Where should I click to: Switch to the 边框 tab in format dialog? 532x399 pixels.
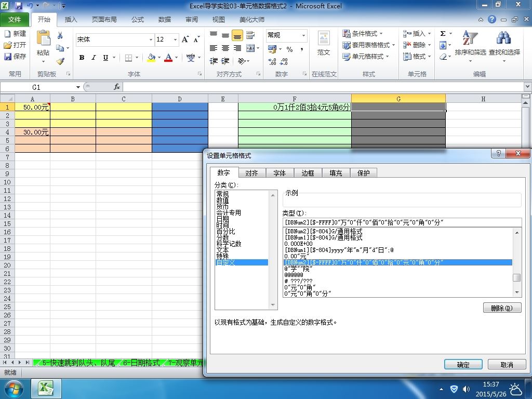point(308,173)
